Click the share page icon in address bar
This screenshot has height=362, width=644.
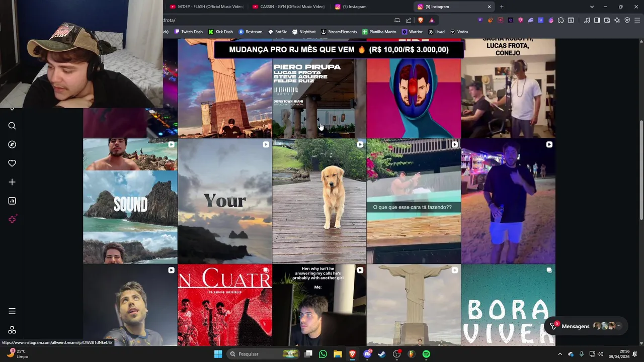tap(409, 20)
